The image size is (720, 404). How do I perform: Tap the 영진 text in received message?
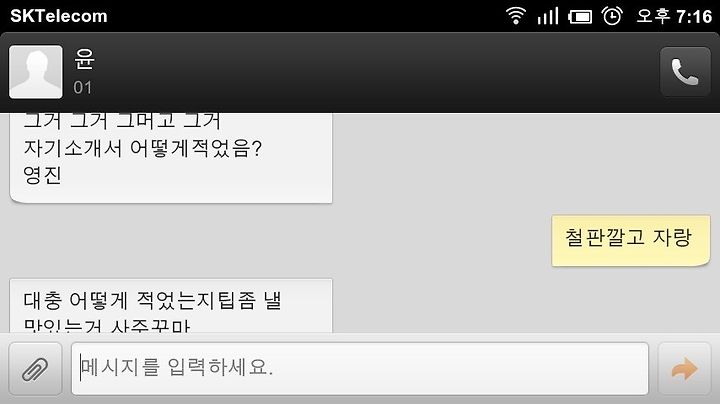(42, 175)
